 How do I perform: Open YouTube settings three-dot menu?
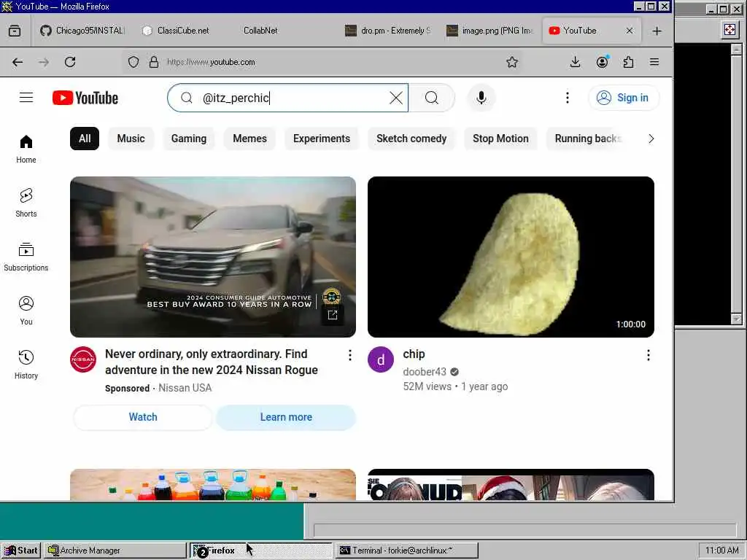(567, 98)
